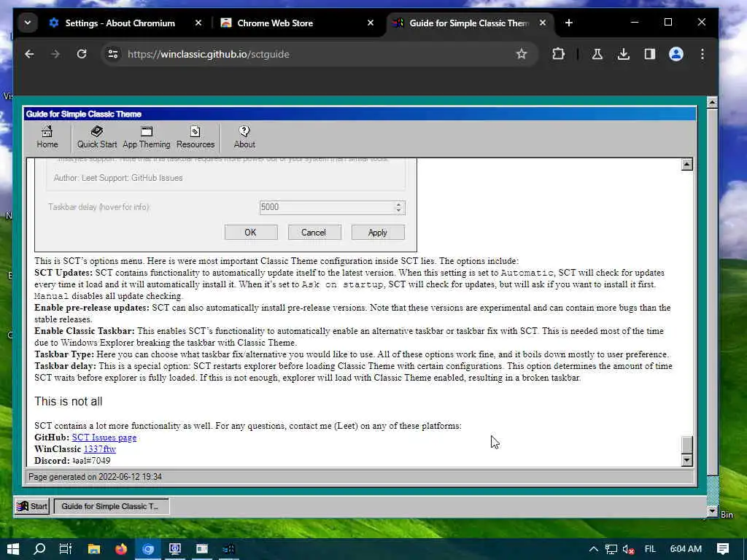Open Chrome Labs flask icon

(597, 54)
